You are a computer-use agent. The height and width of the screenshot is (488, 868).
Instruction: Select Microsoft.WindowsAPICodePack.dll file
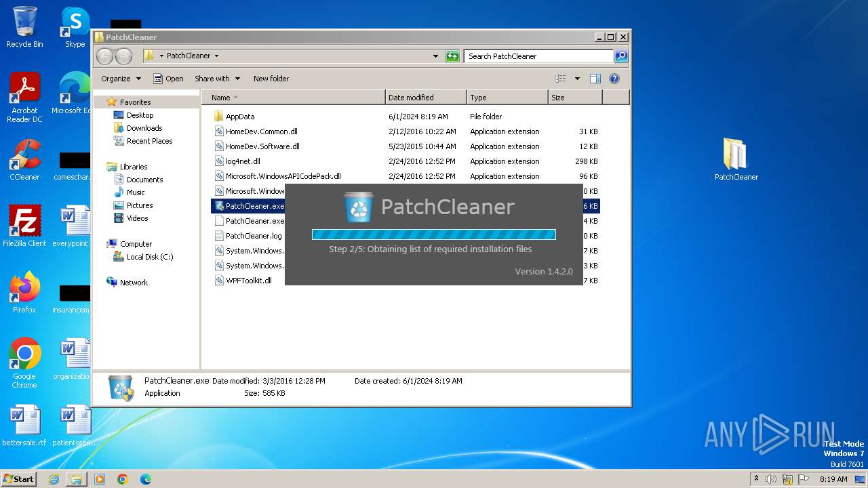click(x=406, y=176)
